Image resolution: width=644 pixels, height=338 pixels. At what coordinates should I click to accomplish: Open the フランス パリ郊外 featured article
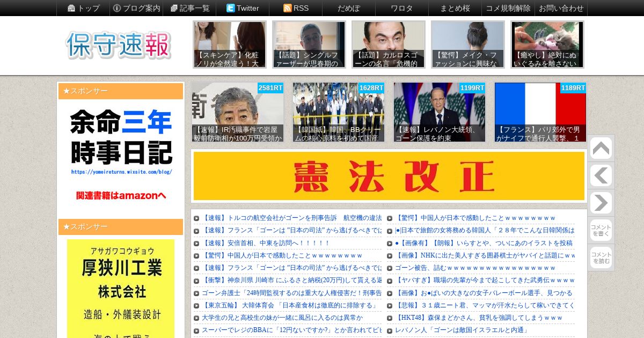point(540,112)
